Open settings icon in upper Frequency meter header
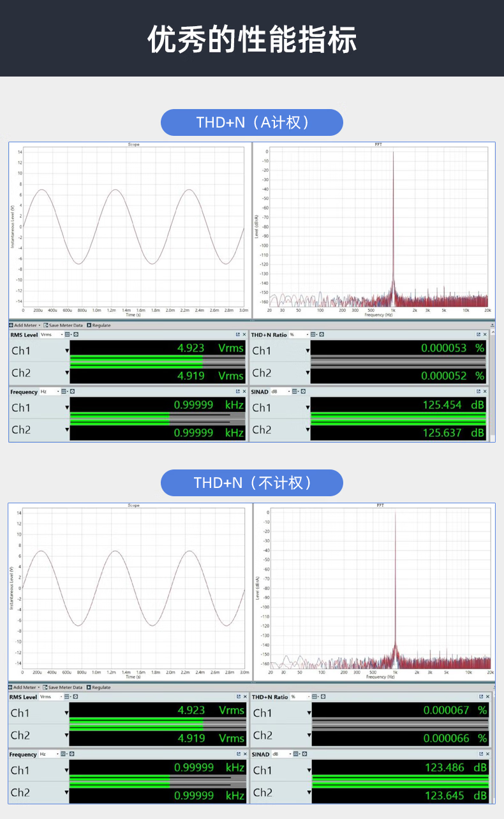504x819 pixels. (x=72, y=392)
